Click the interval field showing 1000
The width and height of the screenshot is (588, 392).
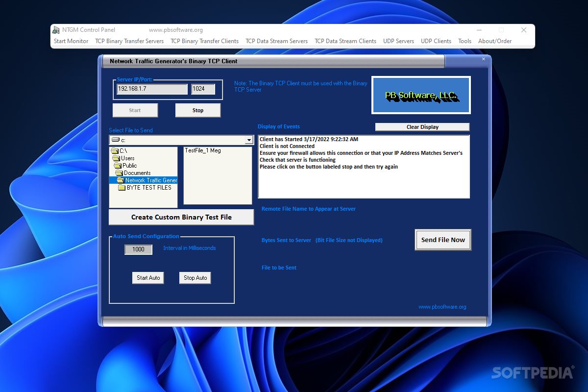(139, 249)
